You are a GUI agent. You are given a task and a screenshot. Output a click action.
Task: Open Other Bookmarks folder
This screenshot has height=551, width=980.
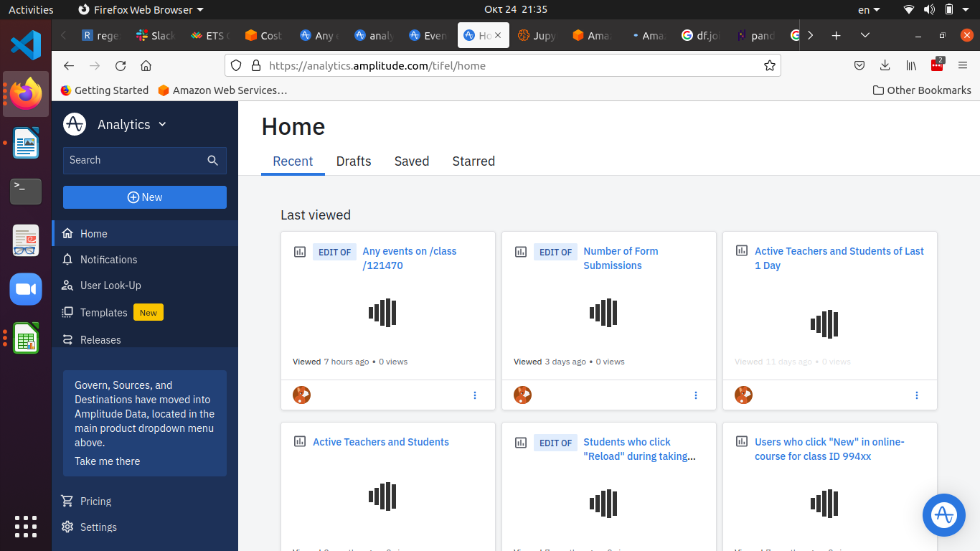click(x=922, y=90)
